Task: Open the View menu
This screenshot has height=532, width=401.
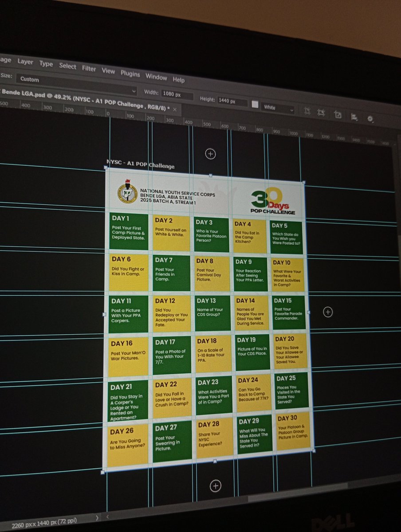Action: tap(108, 70)
